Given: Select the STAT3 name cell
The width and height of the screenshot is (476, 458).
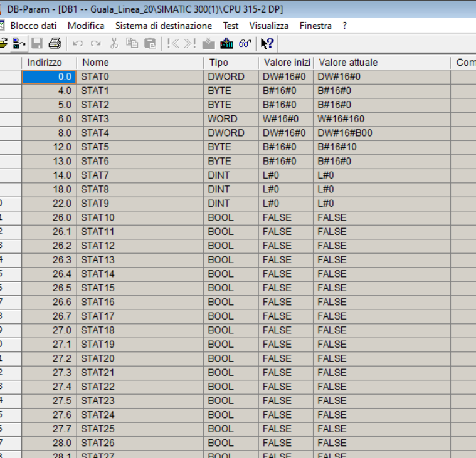Looking at the screenshot, I should click(95, 119).
